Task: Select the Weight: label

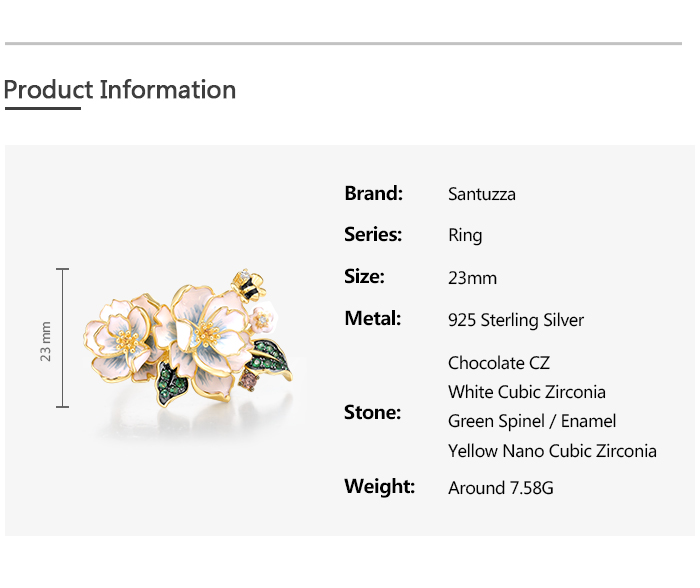Action: (x=379, y=487)
